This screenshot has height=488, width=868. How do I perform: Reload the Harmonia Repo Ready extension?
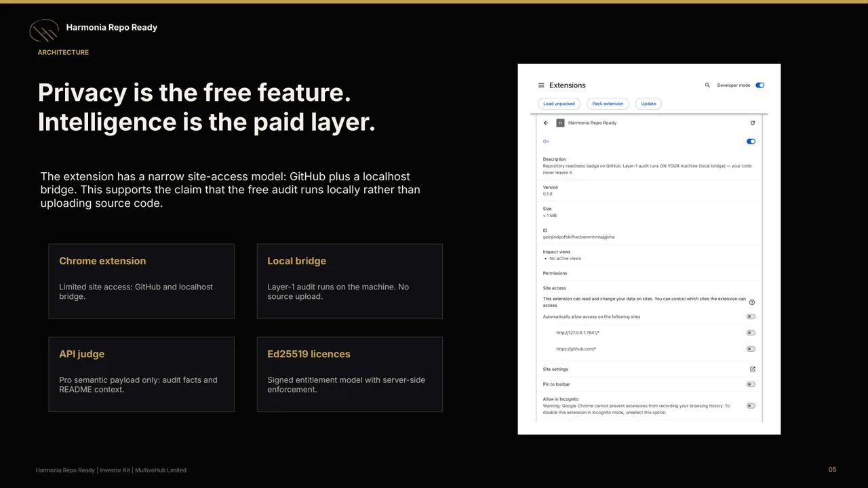click(x=752, y=123)
